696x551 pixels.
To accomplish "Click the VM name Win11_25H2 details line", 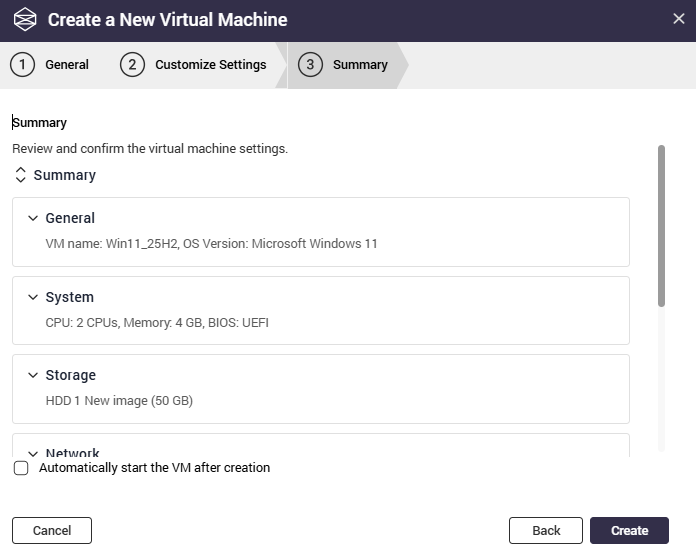I will 211,243.
